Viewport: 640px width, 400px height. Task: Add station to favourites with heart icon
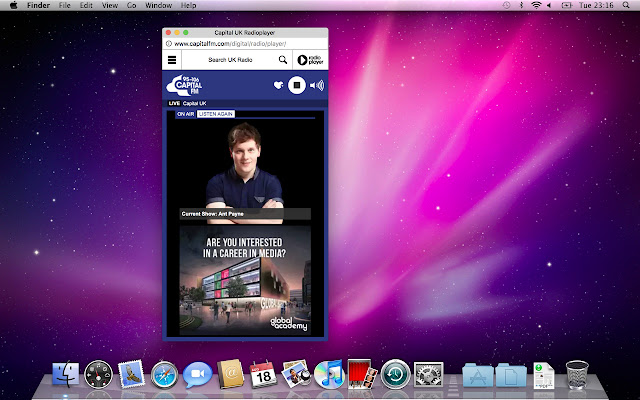click(x=277, y=86)
